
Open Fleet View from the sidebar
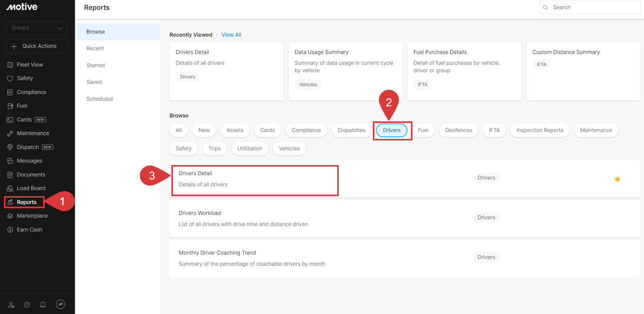[30, 65]
